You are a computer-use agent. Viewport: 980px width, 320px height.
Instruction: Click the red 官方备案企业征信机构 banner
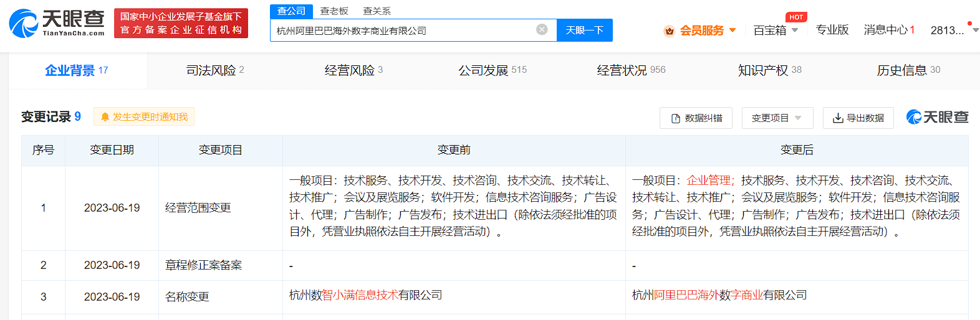181,23
